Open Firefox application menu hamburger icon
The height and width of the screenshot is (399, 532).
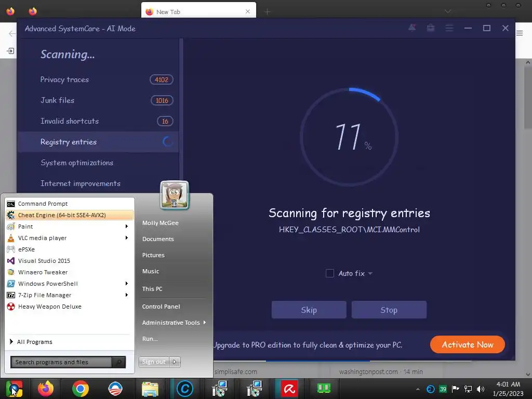[x=520, y=33]
